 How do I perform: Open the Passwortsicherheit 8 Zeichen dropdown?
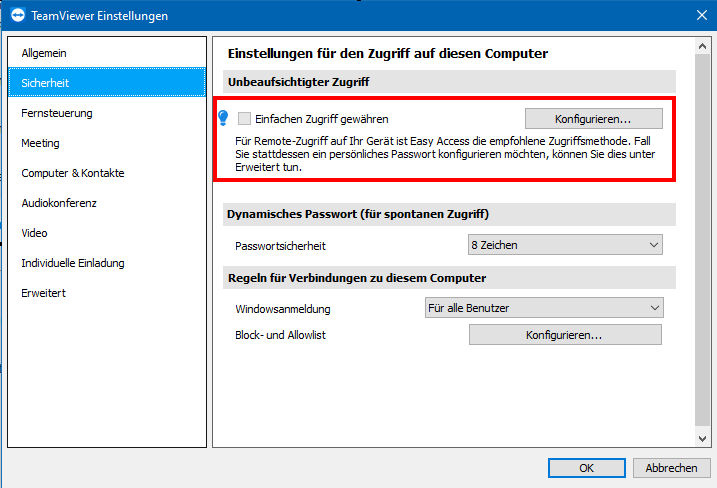pyautogui.click(x=565, y=245)
